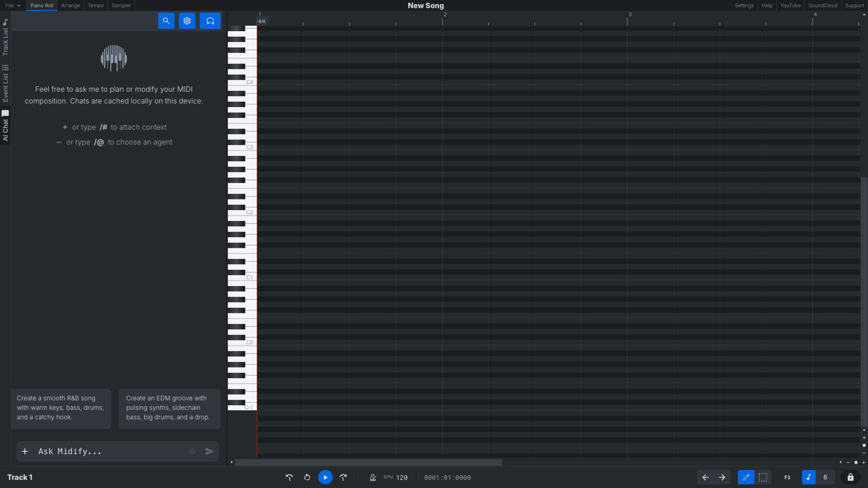Viewport: 868px width, 488px height.
Task: Toggle note snap quantize icon
Action: click(x=808, y=477)
